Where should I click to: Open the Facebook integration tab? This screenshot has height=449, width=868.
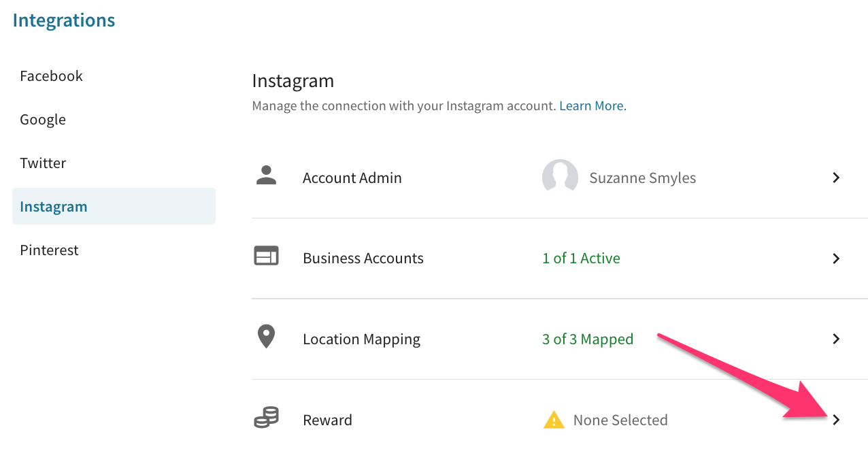coord(51,76)
